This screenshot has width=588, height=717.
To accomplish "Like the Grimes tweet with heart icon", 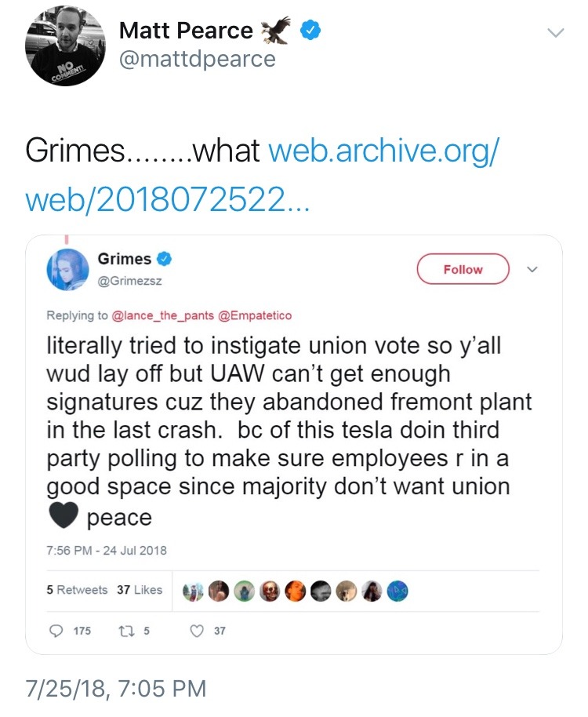I will coord(198,630).
